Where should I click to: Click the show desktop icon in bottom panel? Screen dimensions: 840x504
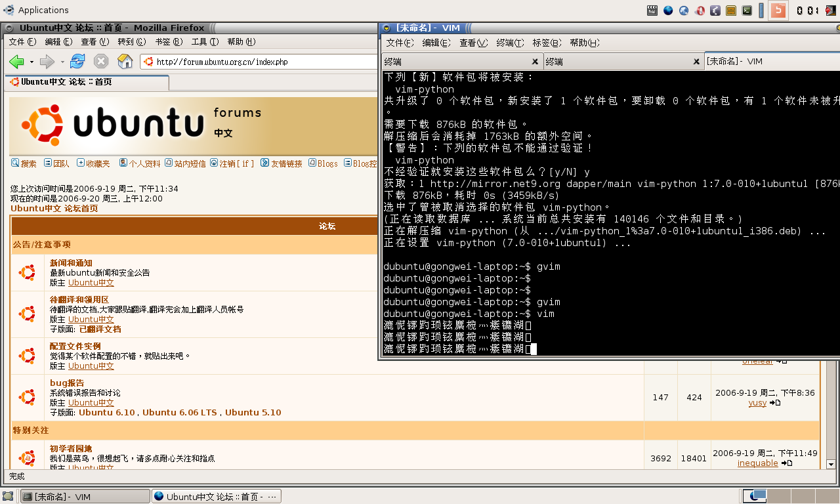[x=8, y=496]
